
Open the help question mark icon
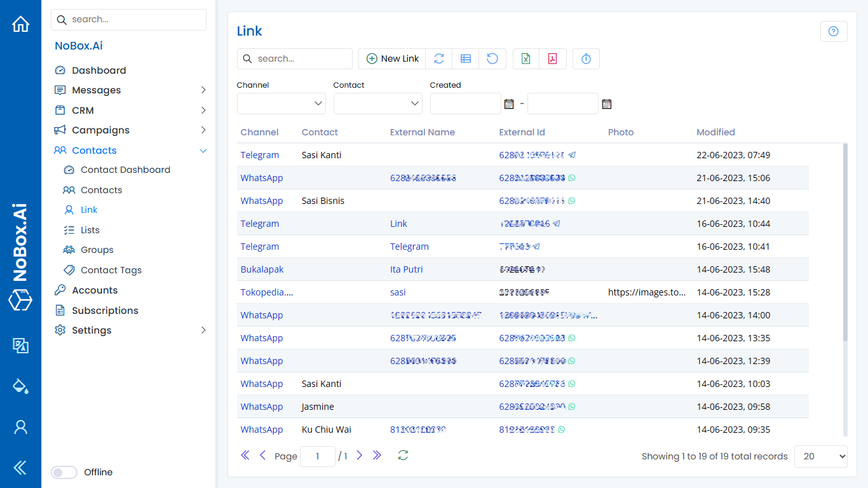[x=834, y=31]
